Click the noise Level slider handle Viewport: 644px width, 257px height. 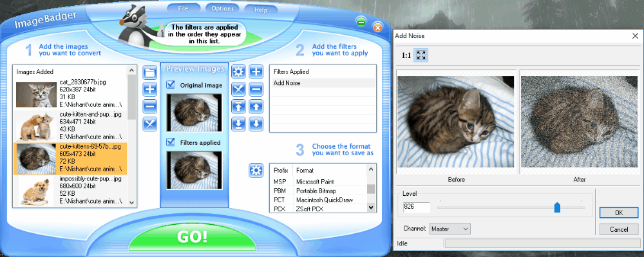pos(557,207)
